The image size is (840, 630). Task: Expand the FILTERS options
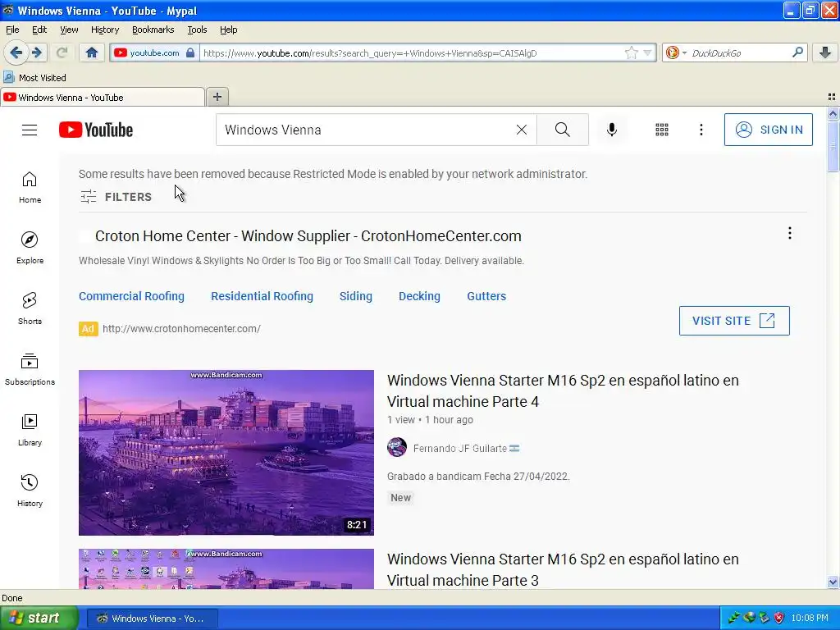click(x=116, y=197)
